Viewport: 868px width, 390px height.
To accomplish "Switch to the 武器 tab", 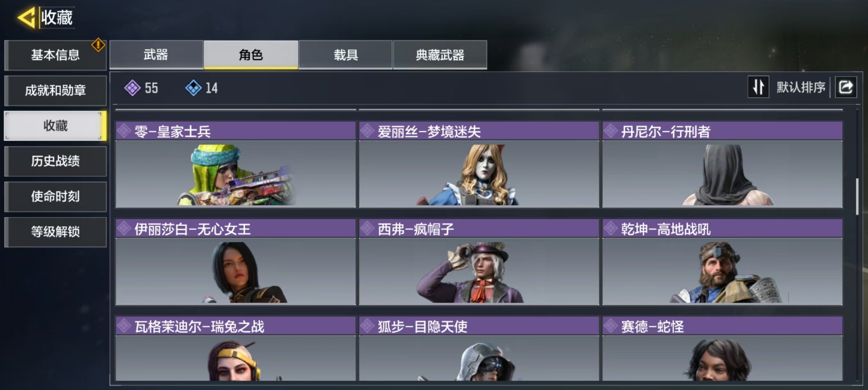I will pyautogui.click(x=156, y=55).
